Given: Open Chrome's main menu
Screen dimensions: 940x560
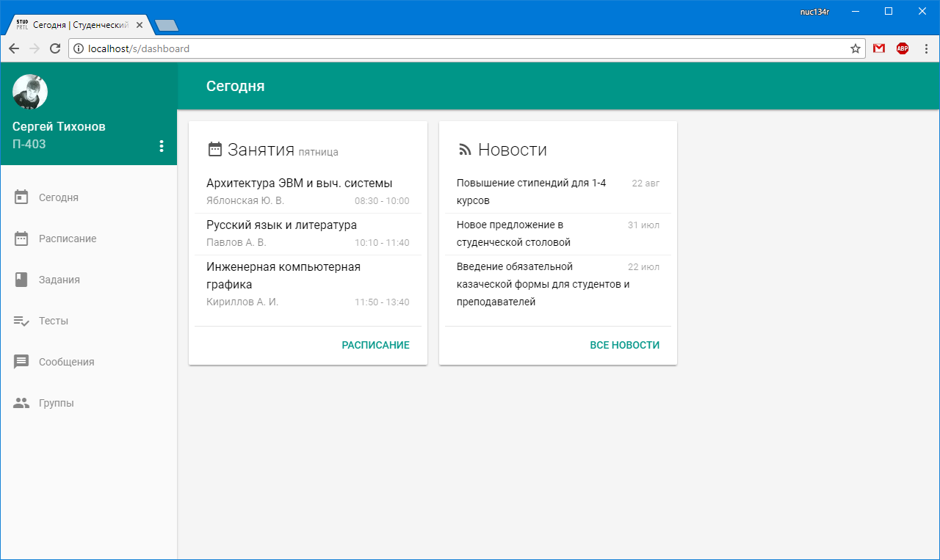Looking at the screenshot, I should click(926, 48).
